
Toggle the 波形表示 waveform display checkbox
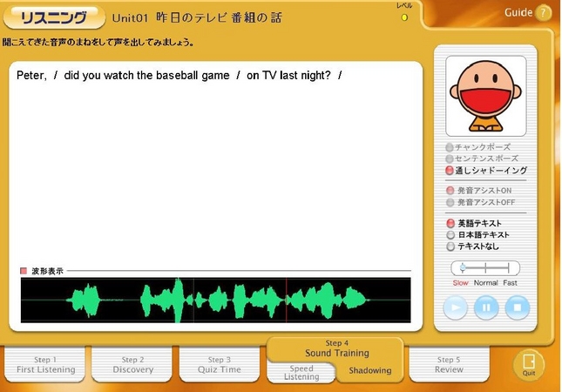(x=24, y=271)
